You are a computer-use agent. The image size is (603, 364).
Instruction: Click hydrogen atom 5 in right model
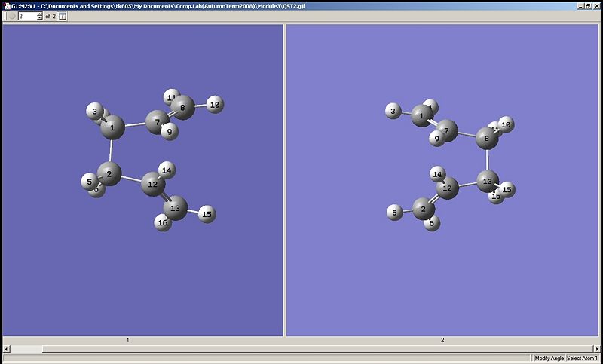[x=394, y=213]
